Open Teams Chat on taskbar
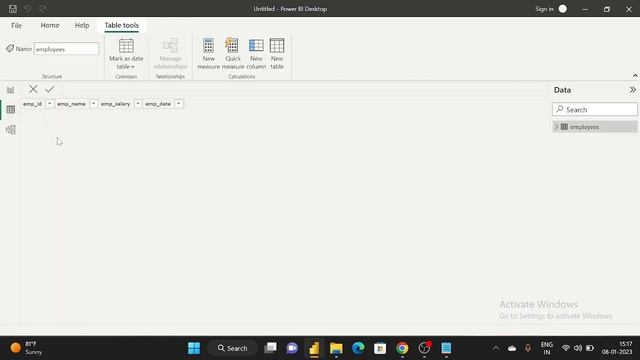The height and width of the screenshot is (360, 640). click(292, 348)
